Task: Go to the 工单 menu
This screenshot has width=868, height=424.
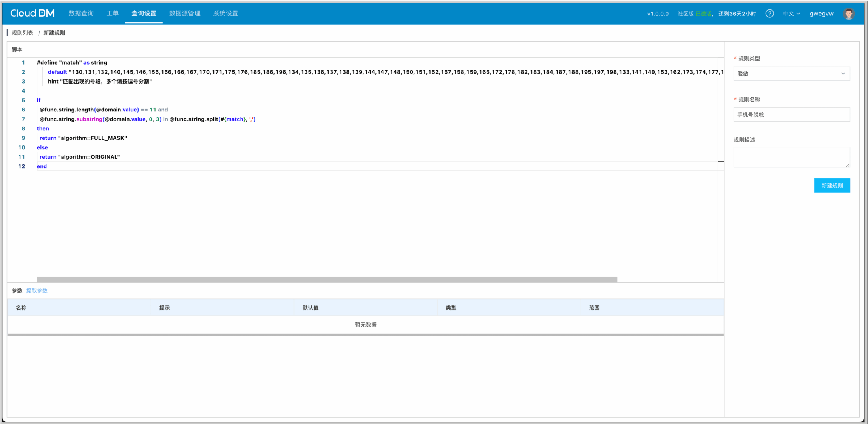Action: (112, 13)
